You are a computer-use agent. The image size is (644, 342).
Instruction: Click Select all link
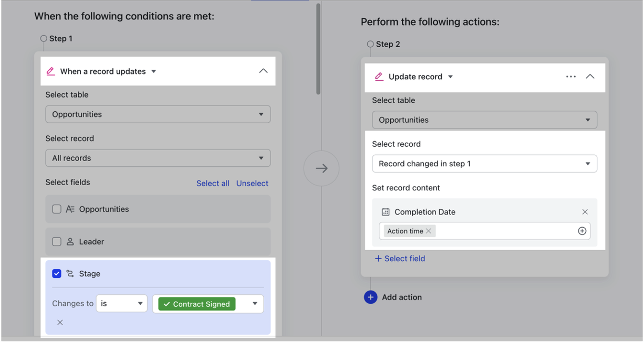point(213,183)
